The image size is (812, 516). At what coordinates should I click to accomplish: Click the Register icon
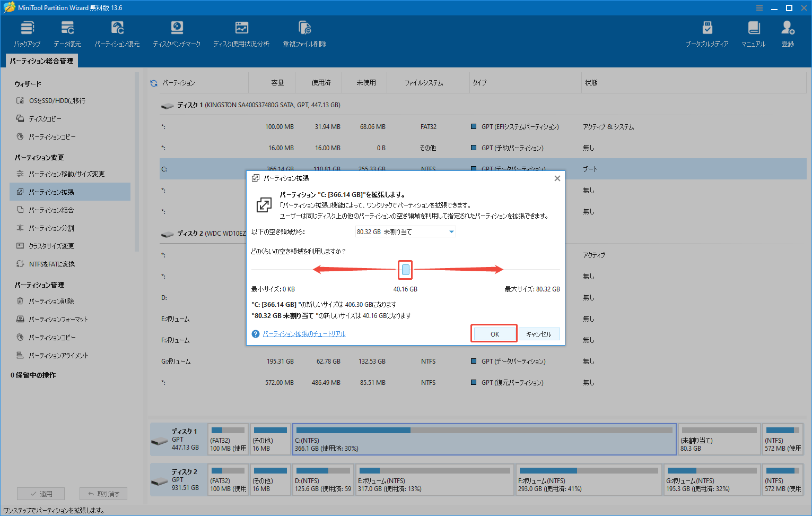coord(787,33)
